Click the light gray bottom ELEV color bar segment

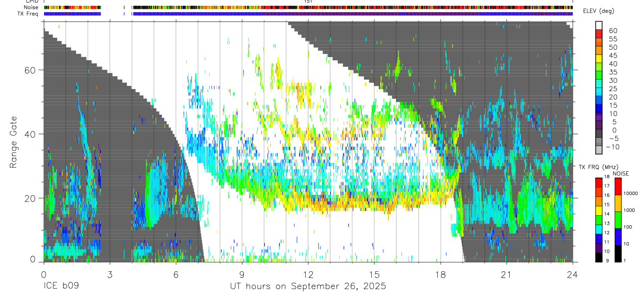click(599, 150)
